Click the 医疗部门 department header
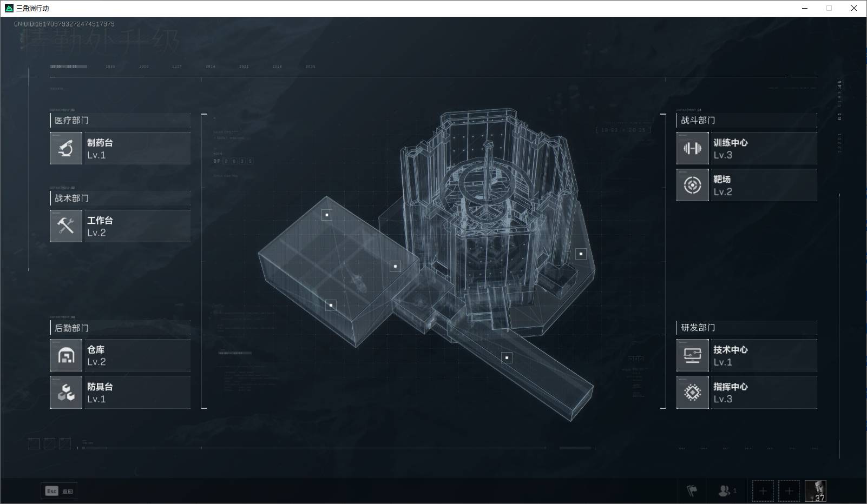This screenshot has width=867, height=504. pos(120,120)
